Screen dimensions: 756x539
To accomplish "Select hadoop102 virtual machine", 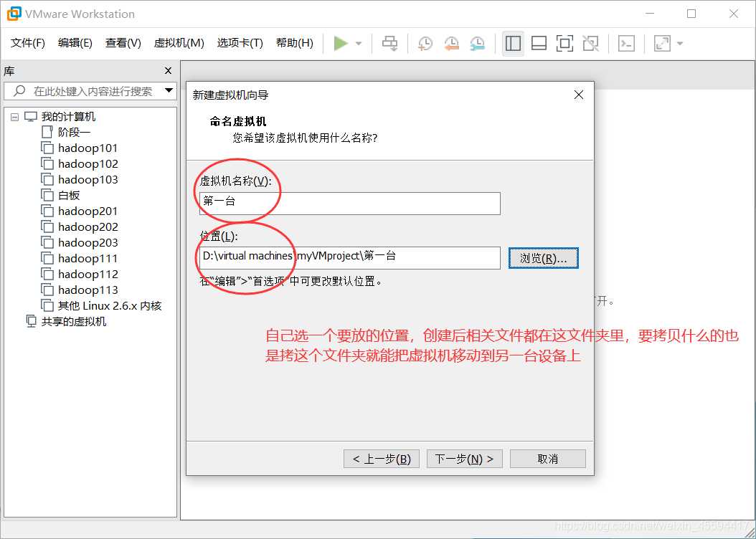I will pyautogui.click(x=88, y=163).
